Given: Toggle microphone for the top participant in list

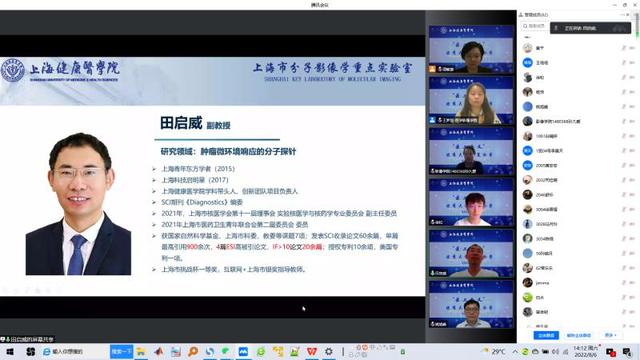Looking at the screenshot, I should tap(624, 48).
